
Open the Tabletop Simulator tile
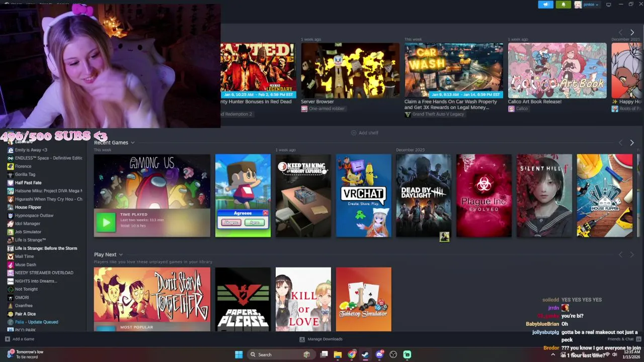364,299
